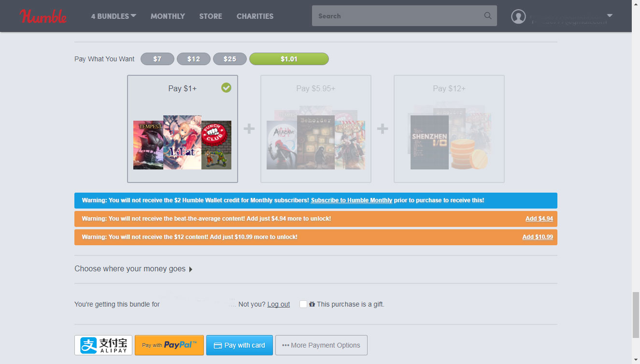Screen dimensions: 640x364
Task: Click the user avatar icon
Action: pyautogui.click(x=518, y=16)
